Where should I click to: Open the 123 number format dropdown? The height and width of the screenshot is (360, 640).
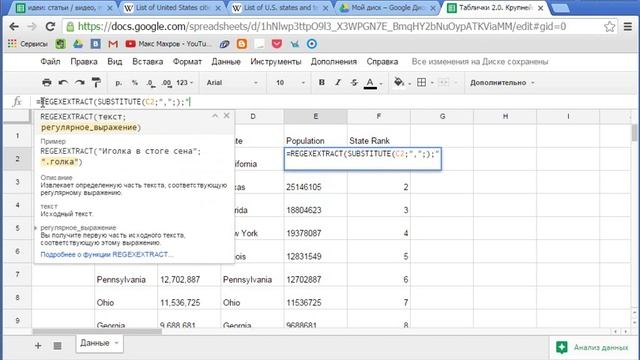coord(184,82)
